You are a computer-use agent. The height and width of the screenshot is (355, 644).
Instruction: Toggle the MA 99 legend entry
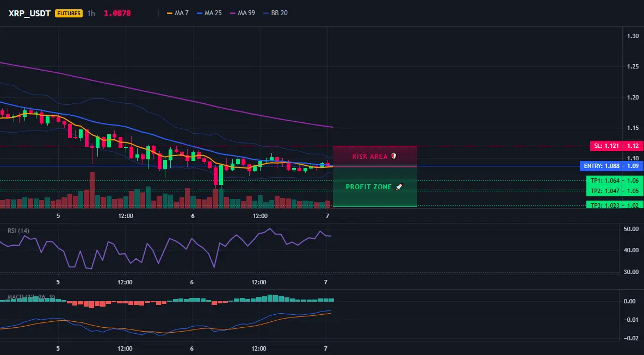coord(243,13)
